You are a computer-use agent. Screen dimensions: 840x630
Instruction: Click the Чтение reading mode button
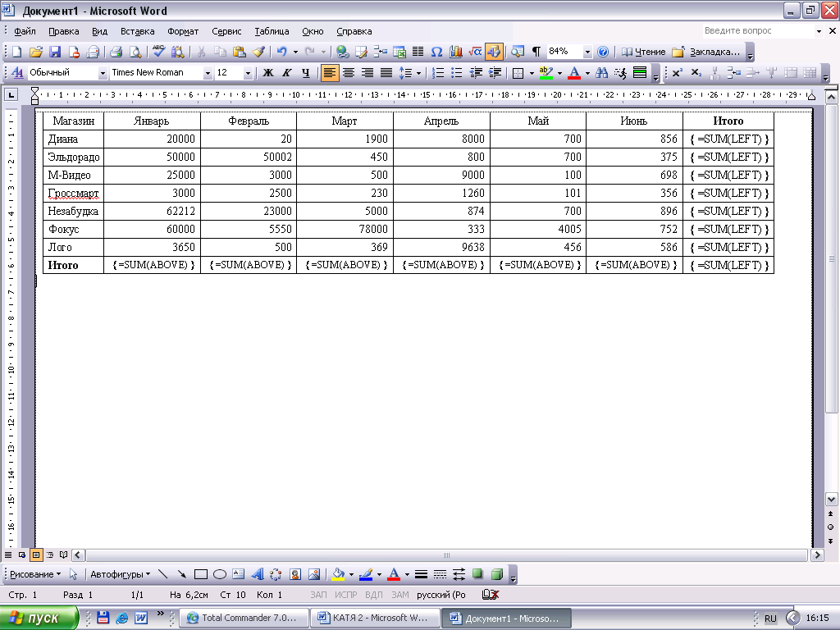tap(643, 52)
